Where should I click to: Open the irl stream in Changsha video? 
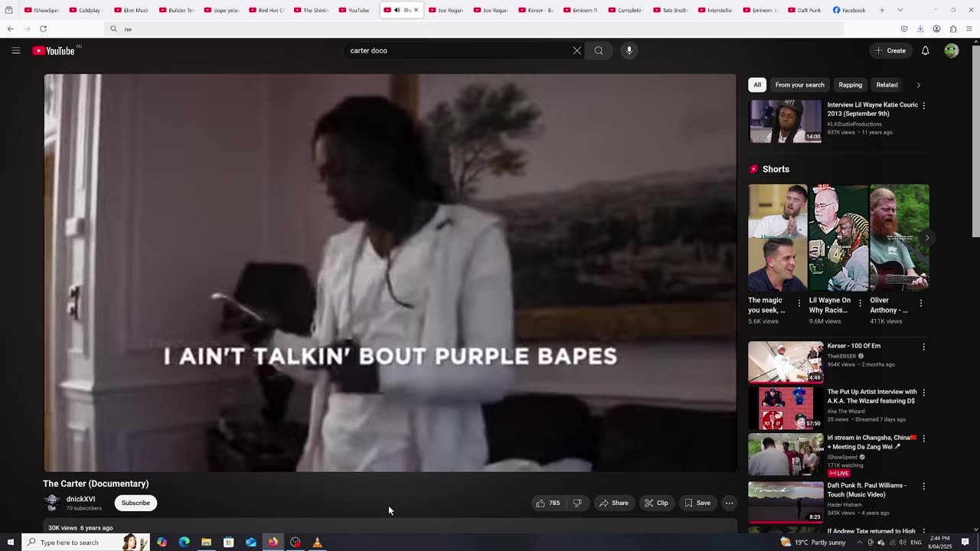click(786, 455)
